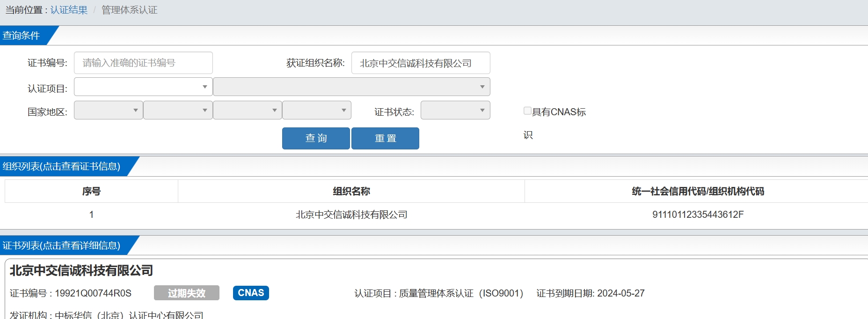
Task: Click the 序号 column header
Action: point(91,191)
